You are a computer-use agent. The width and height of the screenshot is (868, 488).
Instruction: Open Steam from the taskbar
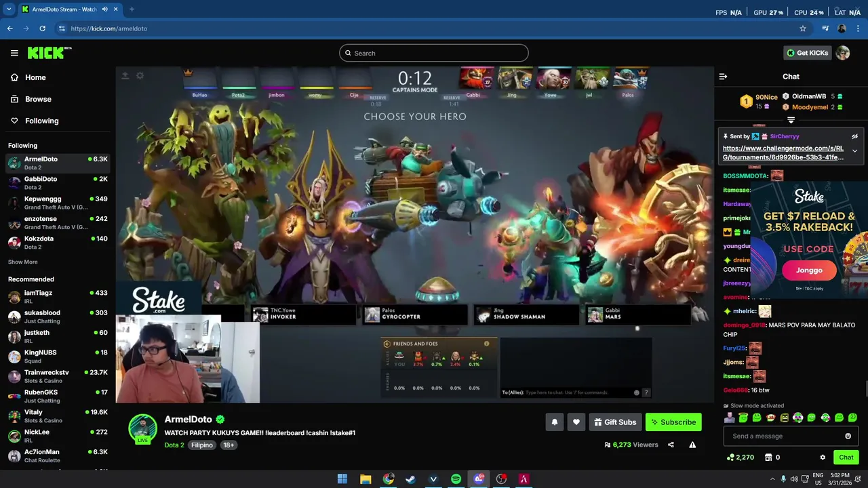coord(410,479)
